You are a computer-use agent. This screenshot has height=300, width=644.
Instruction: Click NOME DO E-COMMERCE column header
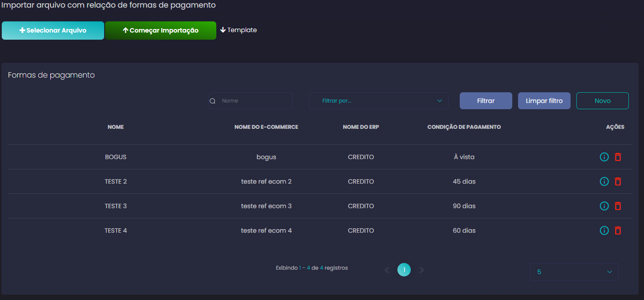pos(266,127)
